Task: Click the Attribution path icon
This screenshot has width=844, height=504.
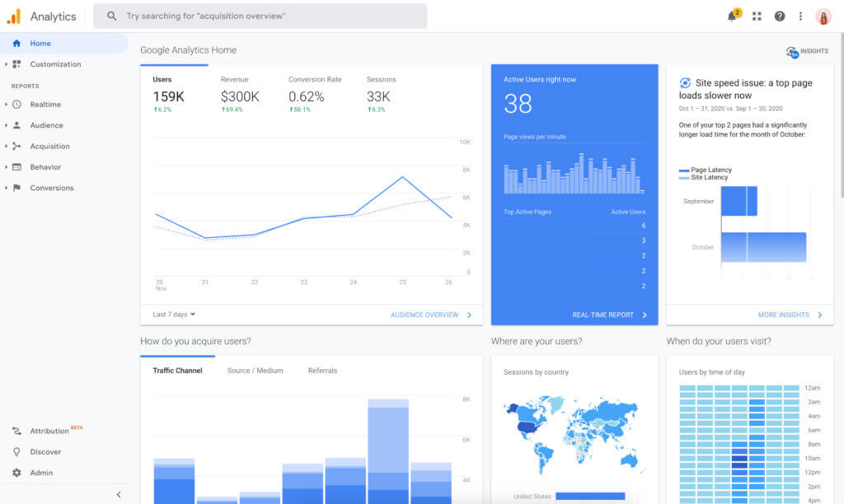Action: click(x=16, y=431)
